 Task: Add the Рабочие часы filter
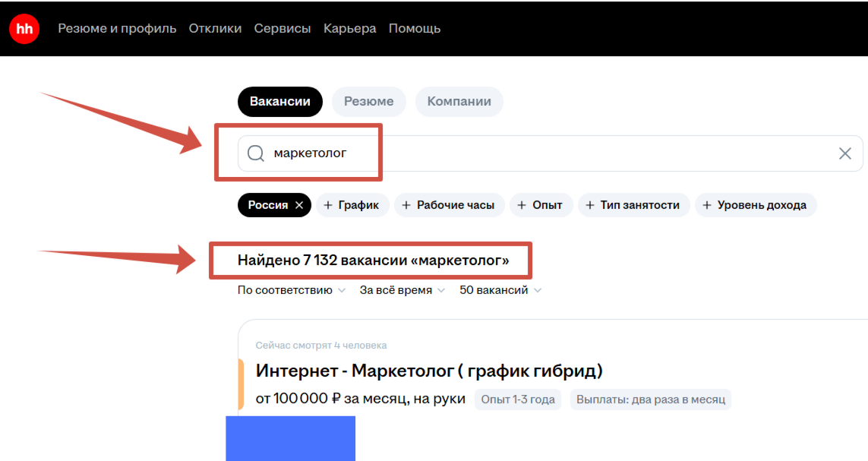[447, 205]
